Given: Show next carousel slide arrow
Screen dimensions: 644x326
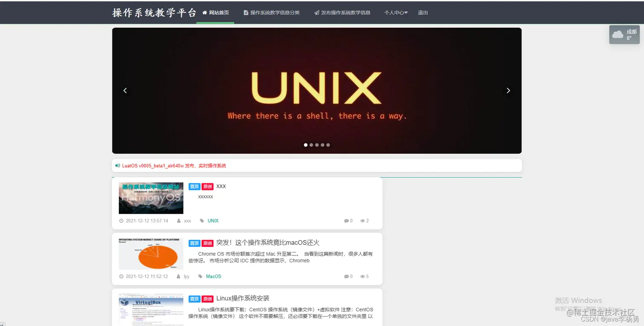Looking at the screenshot, I should (508, 90).
